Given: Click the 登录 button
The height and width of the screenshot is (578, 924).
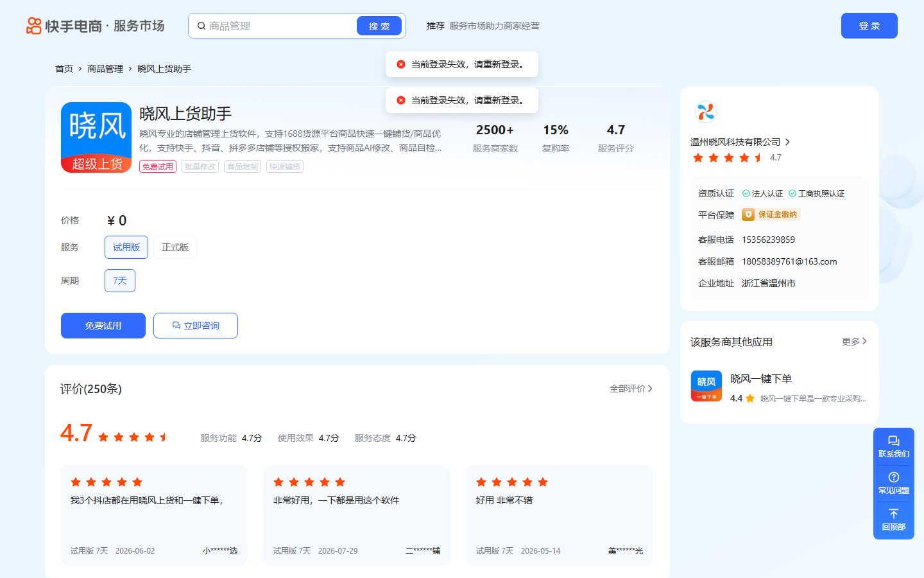Looking at the screenshot, I should point(869,26).
